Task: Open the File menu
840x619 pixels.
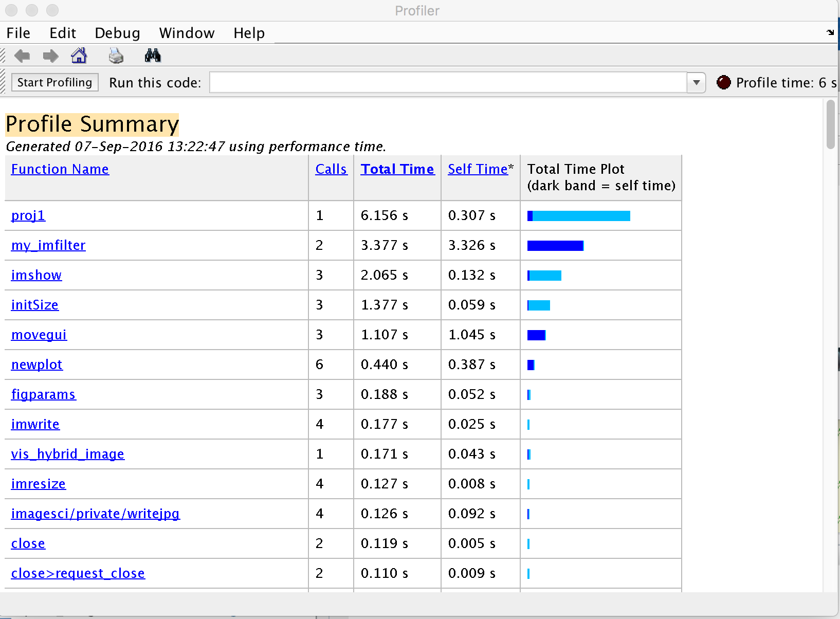Action: pos(19,33)
